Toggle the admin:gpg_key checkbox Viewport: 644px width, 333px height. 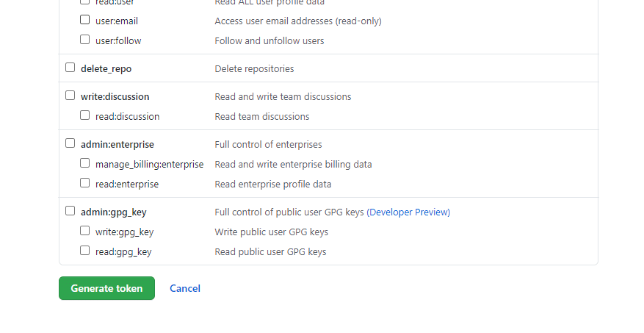click(x=70, y=211)
